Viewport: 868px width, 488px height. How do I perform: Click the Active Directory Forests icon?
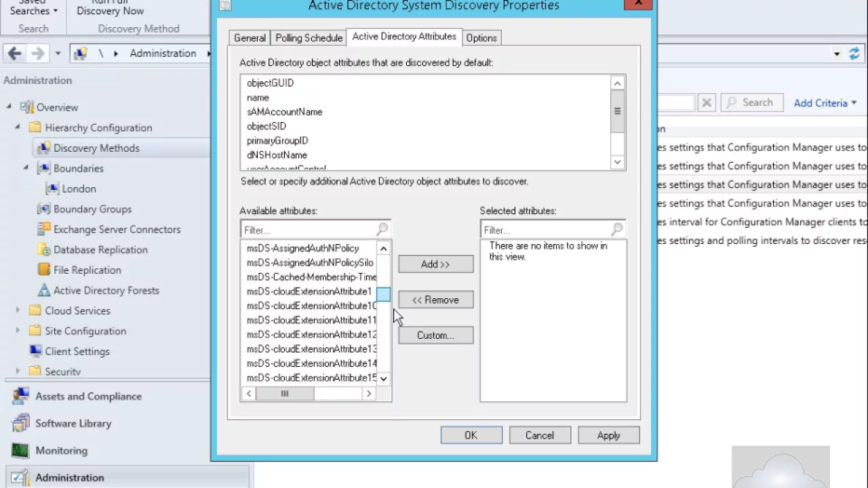tap(44, 290)
